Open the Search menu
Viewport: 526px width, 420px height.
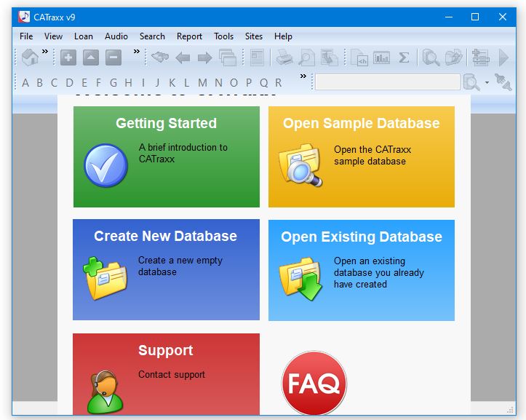[152, 36]
